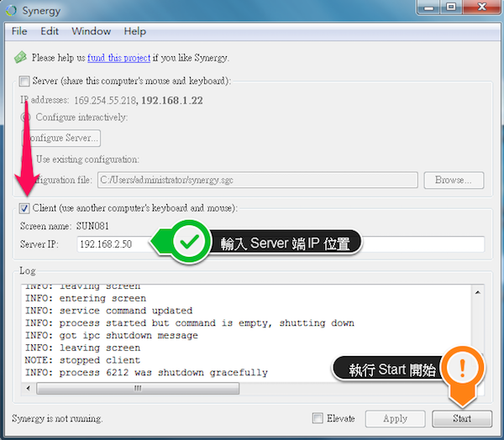Open the Edit menu
This screenshot has height=440, width=504.
(50, 31)
